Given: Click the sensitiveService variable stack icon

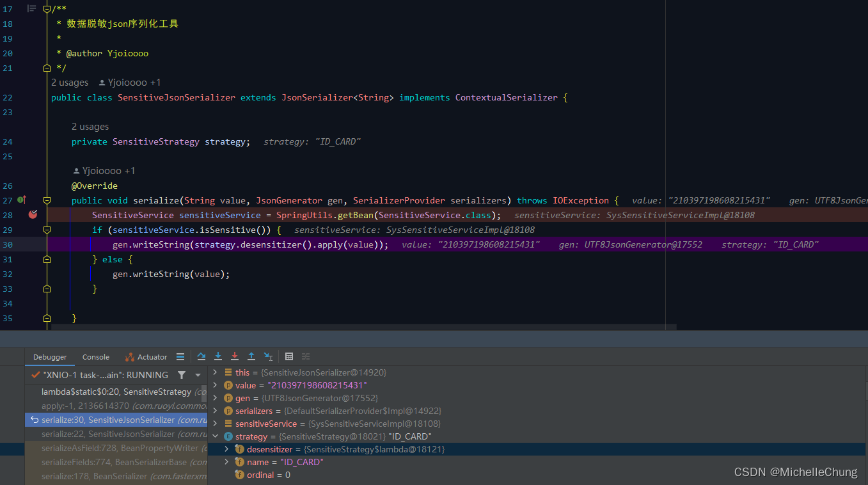Looking at the screenshot, I should (x=228, y=424).
